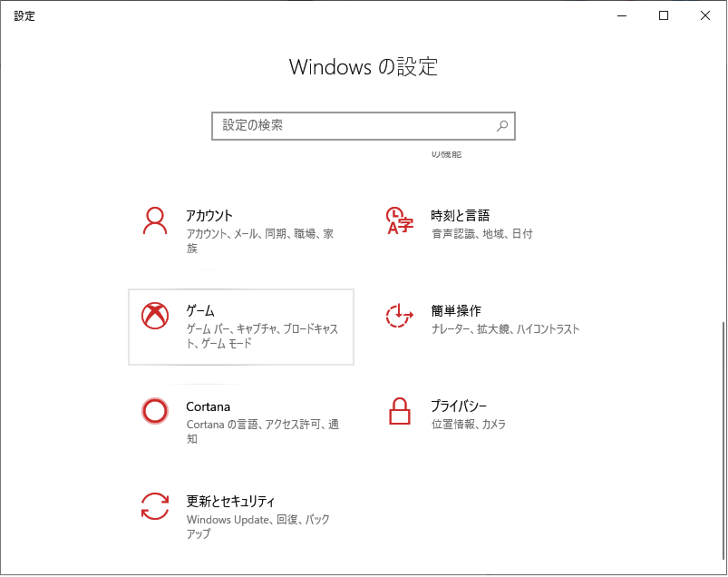
Task: Click the Cortana circle icon
Action: [x=155, y=411]
